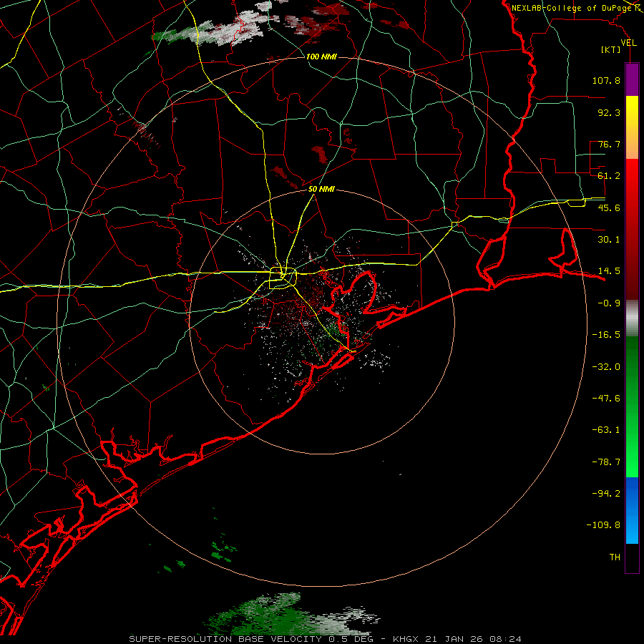Select the red segment of the color bar
This screenshot has width=644, height=644.
coord(632,229)
